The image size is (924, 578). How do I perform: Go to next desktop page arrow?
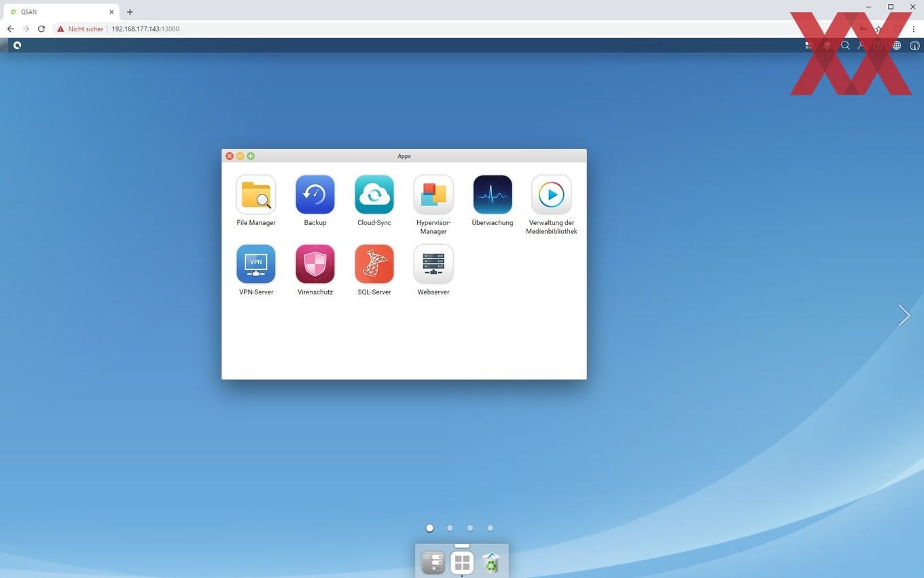coord(904,316)
